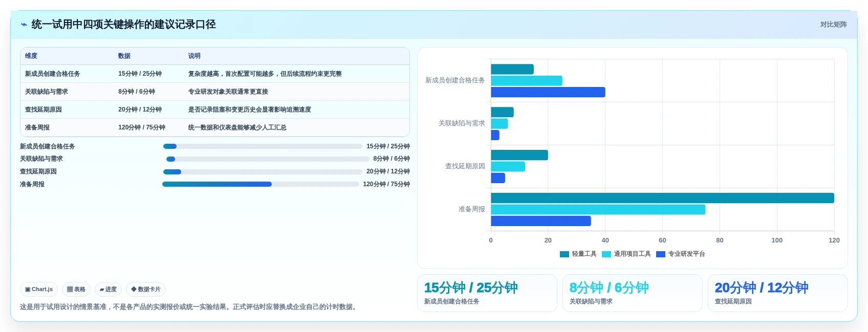Click the 准备周报 progress bar

point(261,184)
